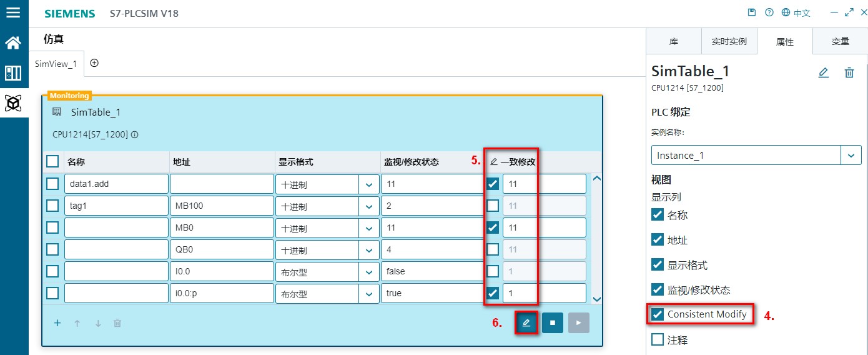Enable consistent modify for MB100 row
The height and width of the screenshot is (355, 868).
click(493, 206)
